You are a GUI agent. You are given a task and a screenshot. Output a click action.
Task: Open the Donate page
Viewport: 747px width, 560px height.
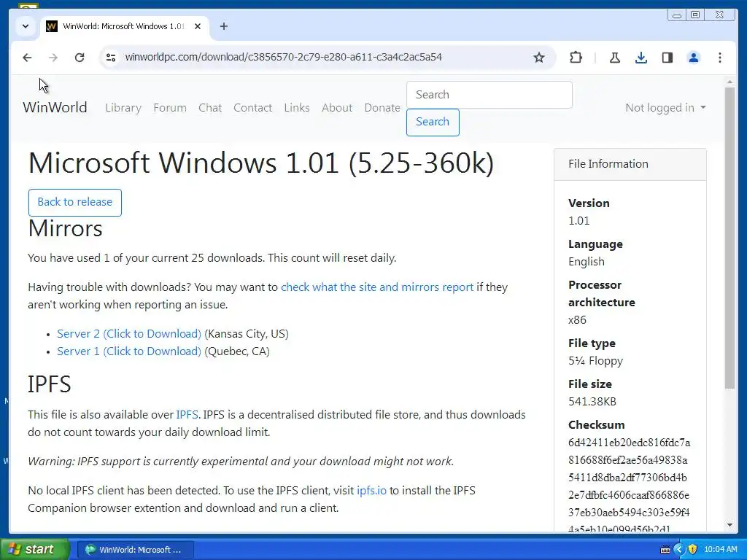pyautogui.click(x=382, y=108)
